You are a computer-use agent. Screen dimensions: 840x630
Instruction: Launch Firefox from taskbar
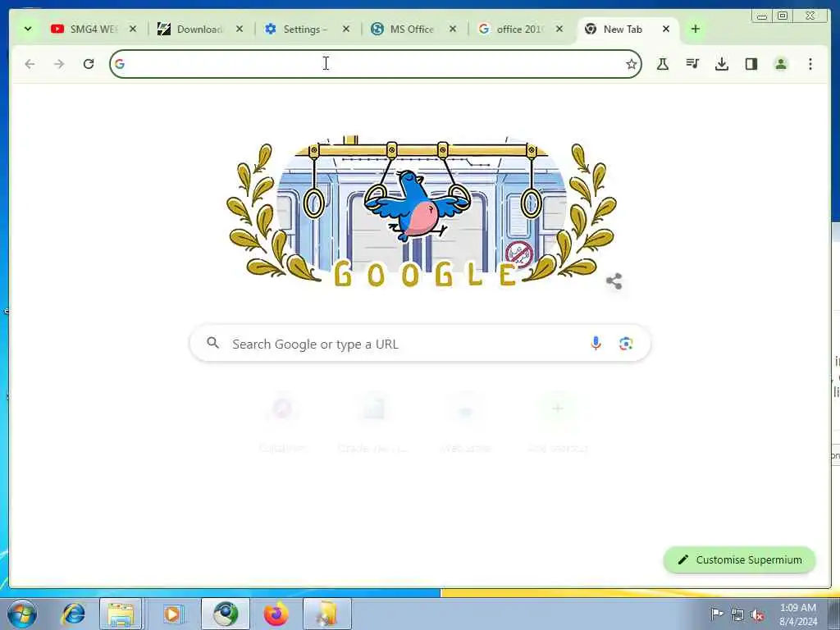click(x=276, y=614)
